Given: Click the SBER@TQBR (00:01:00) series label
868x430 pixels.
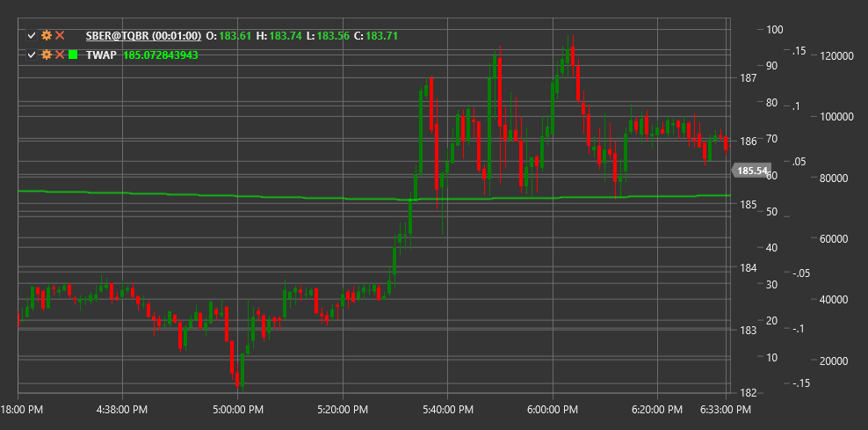Looking at the screenshot, I should [143, 36].
